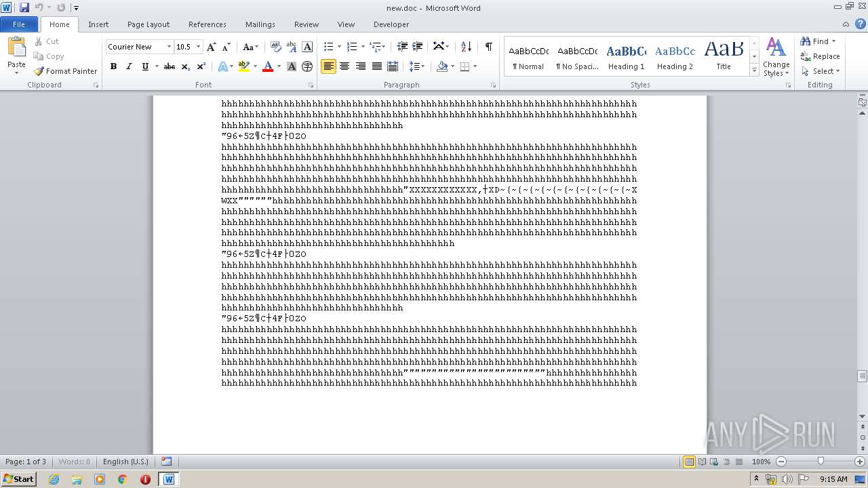Click the Character Shading icon

tap(292, 66)
